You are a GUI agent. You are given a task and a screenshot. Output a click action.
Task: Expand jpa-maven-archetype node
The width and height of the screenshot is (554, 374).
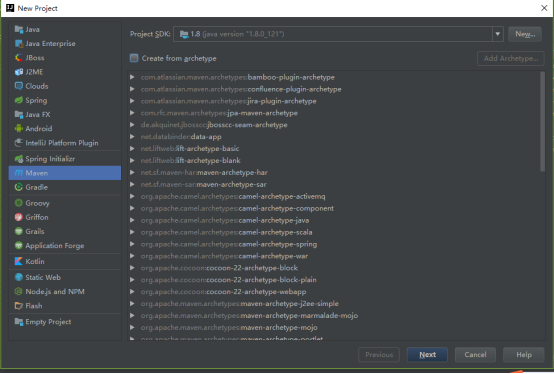click(x=132, y=113)
